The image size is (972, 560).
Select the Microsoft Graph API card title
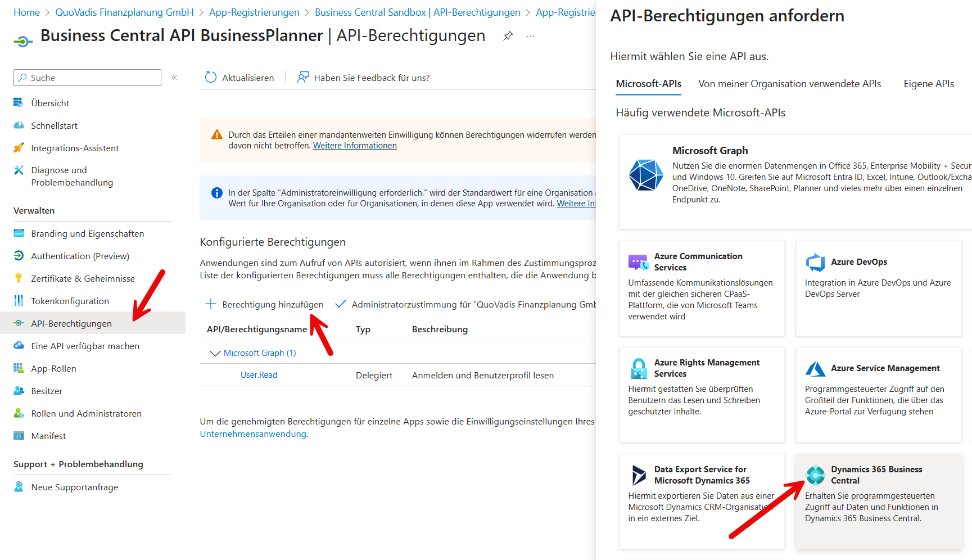point(710,151)
